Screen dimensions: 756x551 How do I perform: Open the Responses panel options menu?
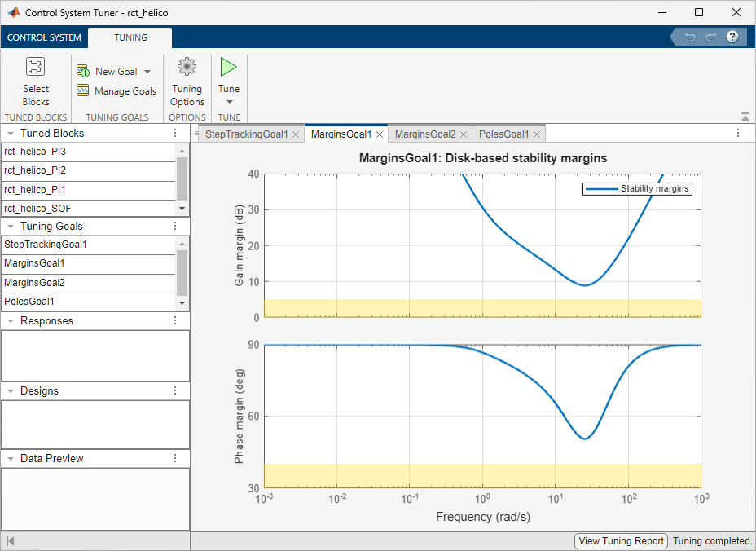(174, 321)
